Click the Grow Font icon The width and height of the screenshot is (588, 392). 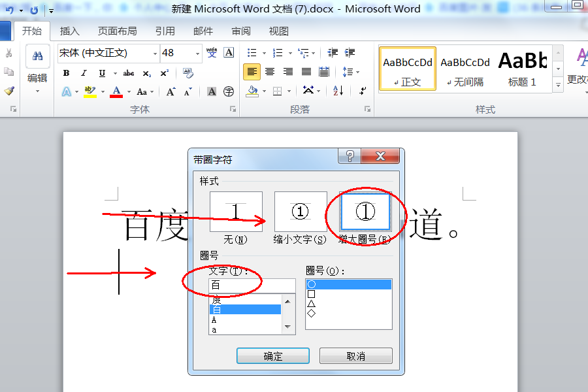tap(171, 91)
